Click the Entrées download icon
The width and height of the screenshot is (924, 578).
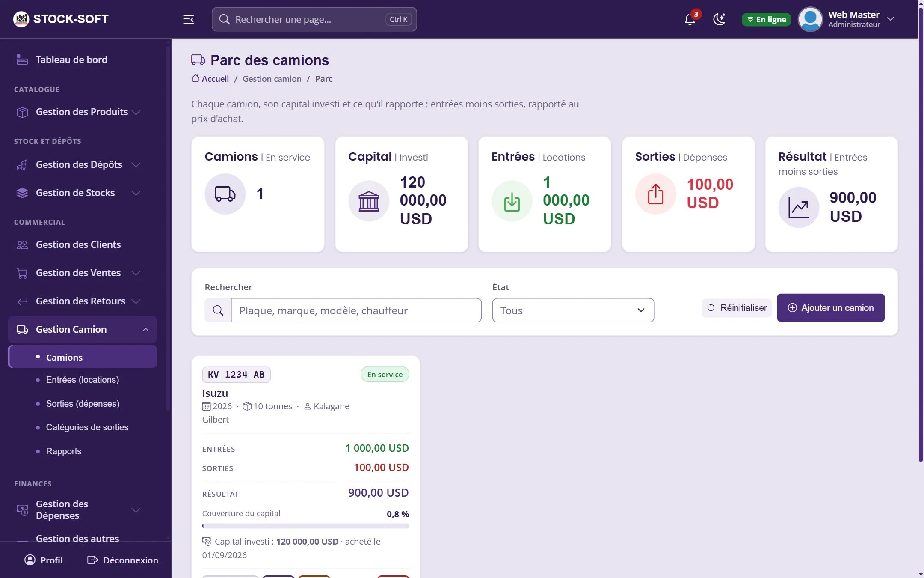tap(512, 201)
